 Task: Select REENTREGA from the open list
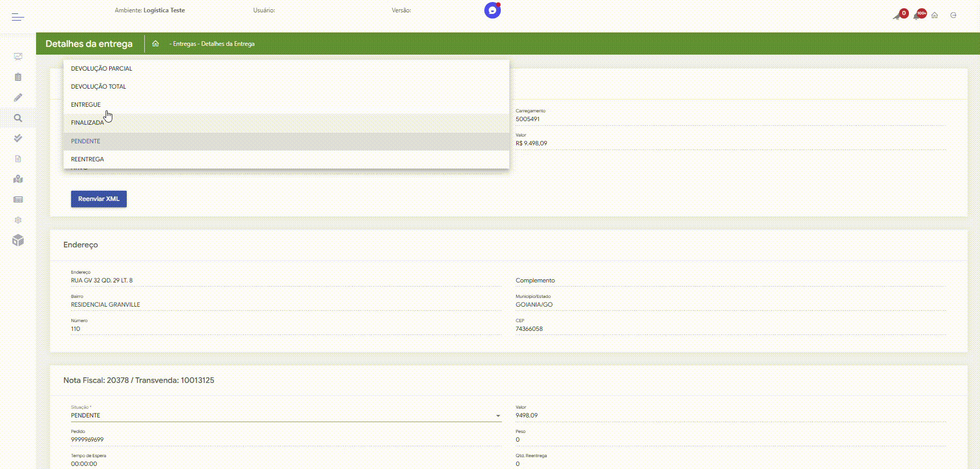[88, 159]
